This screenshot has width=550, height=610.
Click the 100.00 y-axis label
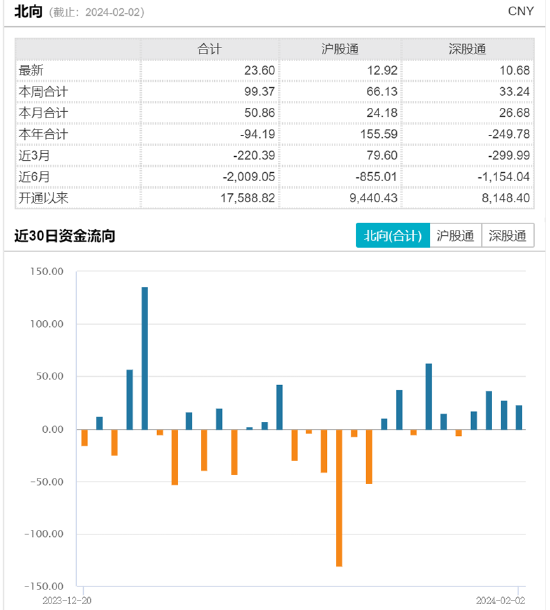click(47, 324)
